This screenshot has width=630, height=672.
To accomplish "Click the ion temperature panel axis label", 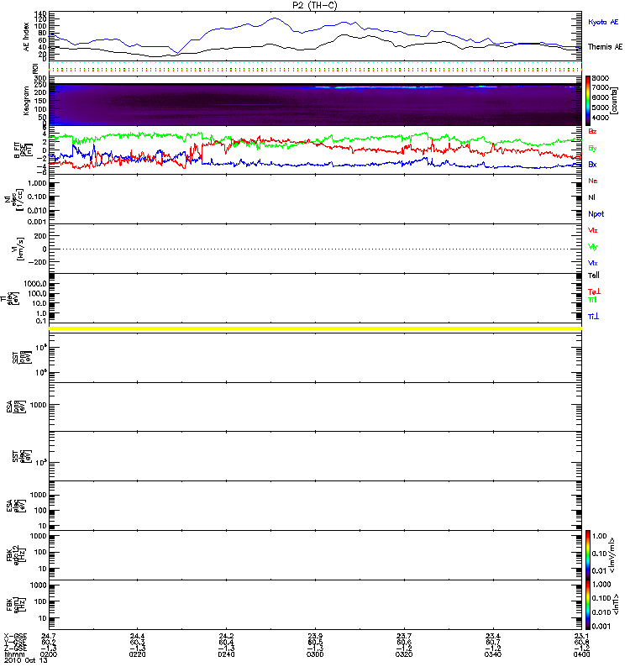I will (11, 298).
